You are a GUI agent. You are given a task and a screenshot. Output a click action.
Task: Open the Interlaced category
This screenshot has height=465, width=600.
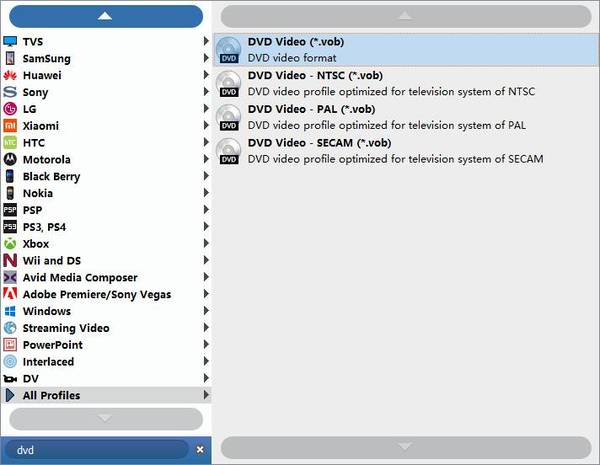[x=106, y=361]
